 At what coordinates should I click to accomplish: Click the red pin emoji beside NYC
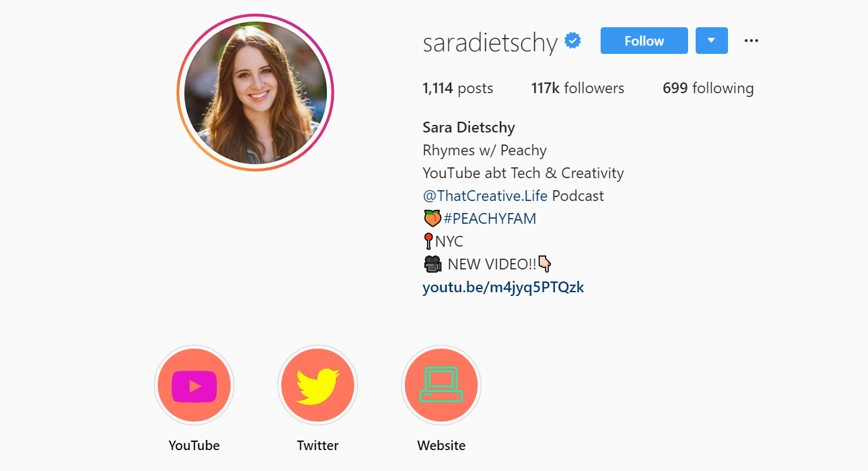click(428, 242)
